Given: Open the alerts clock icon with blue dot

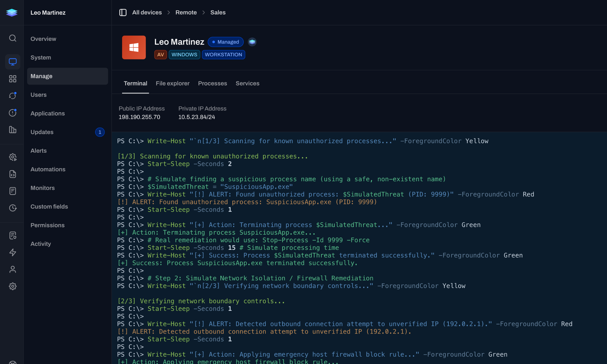Looking at the screenshot, I should click(x=13, y=113).
